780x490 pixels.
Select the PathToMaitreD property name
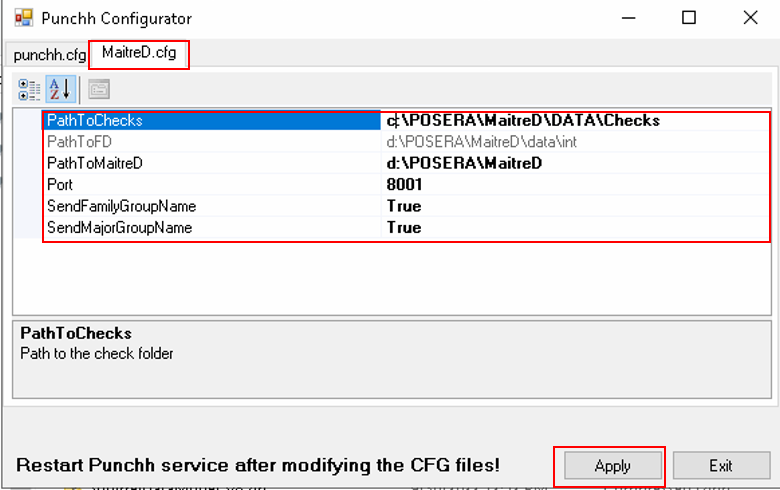95,164
